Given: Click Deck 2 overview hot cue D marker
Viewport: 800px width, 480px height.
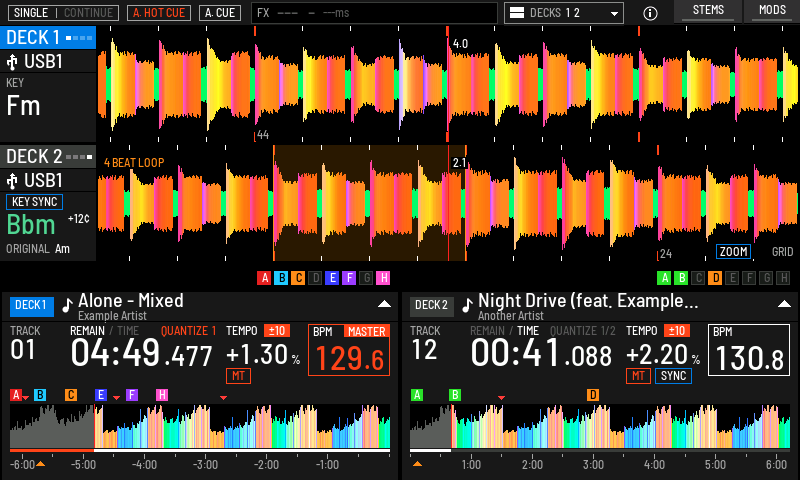Looking at the screenshot, I should tap(592, 395).
